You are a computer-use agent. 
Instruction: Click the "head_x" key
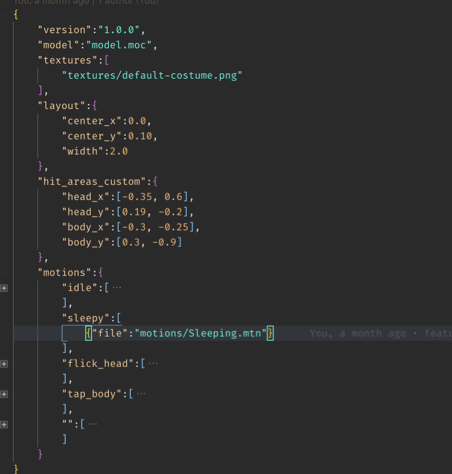86,197
